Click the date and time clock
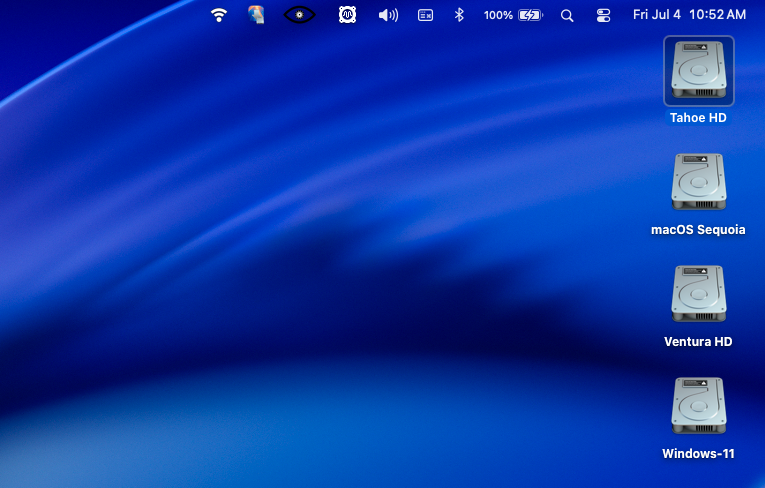Screen dimensions: 765x488 pos(689,15)
